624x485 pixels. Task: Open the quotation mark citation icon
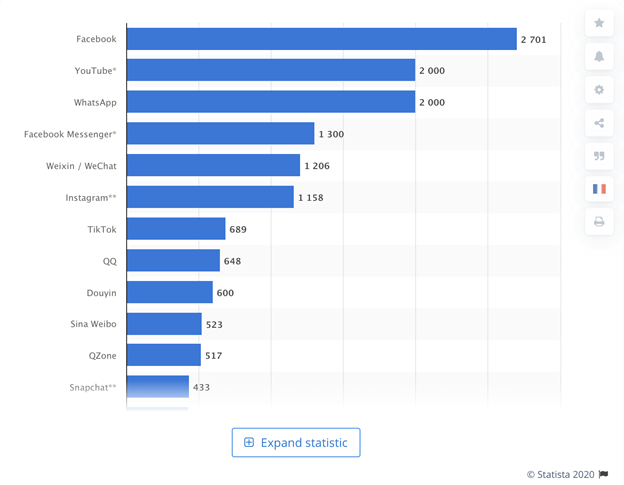(x=599, y=156)
